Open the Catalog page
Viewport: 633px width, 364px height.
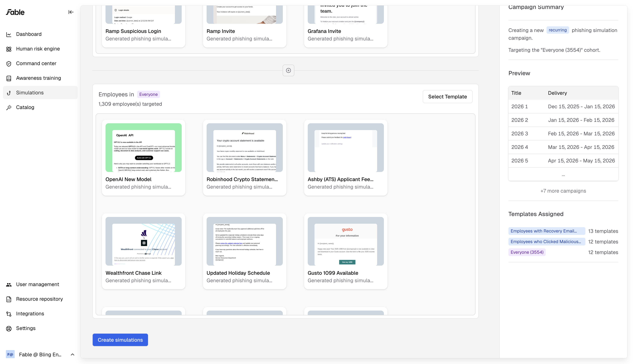pyautogui.click(x=40, y=107)
